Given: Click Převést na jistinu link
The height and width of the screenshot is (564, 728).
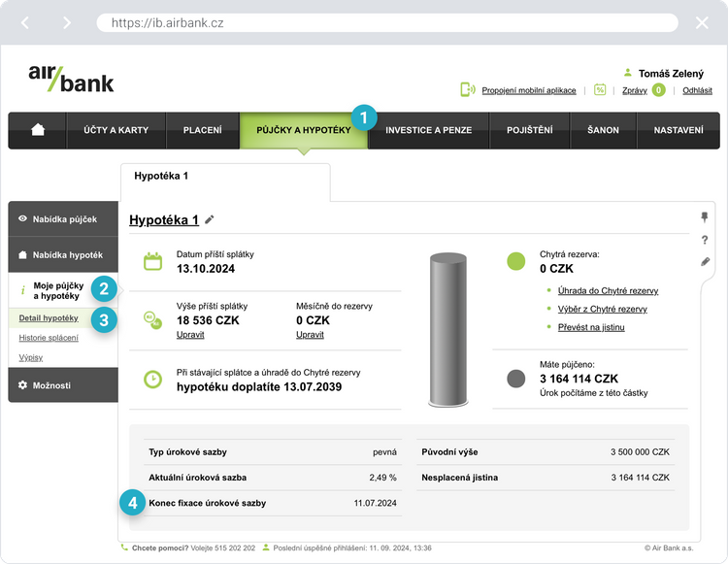Looking at the screenshot, I should pyautogui.click(x=591, y=327).
